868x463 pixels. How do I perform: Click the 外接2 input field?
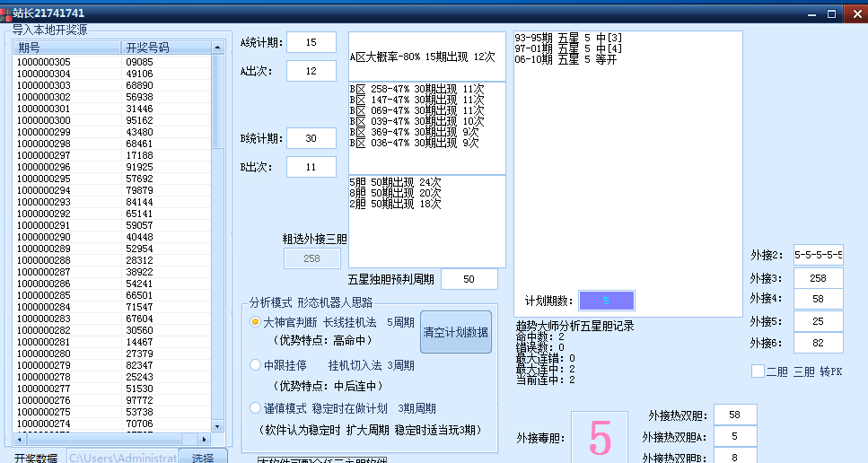click(818, 255)
